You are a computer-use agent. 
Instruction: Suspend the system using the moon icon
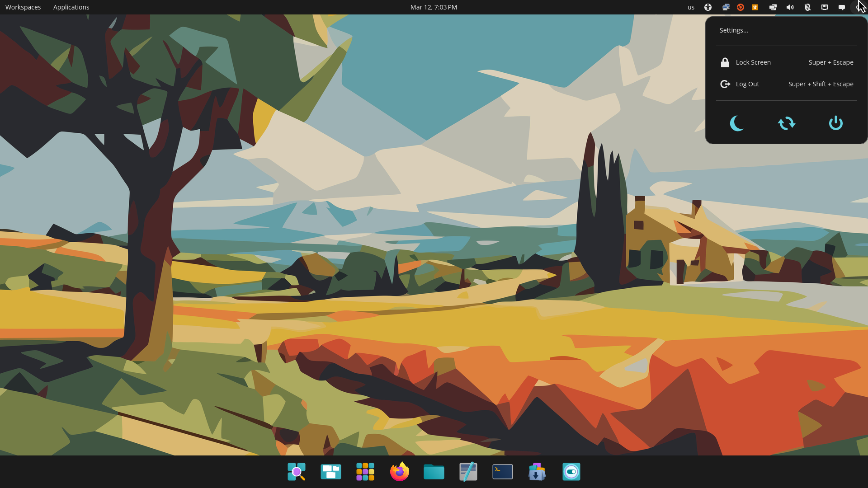736,123
